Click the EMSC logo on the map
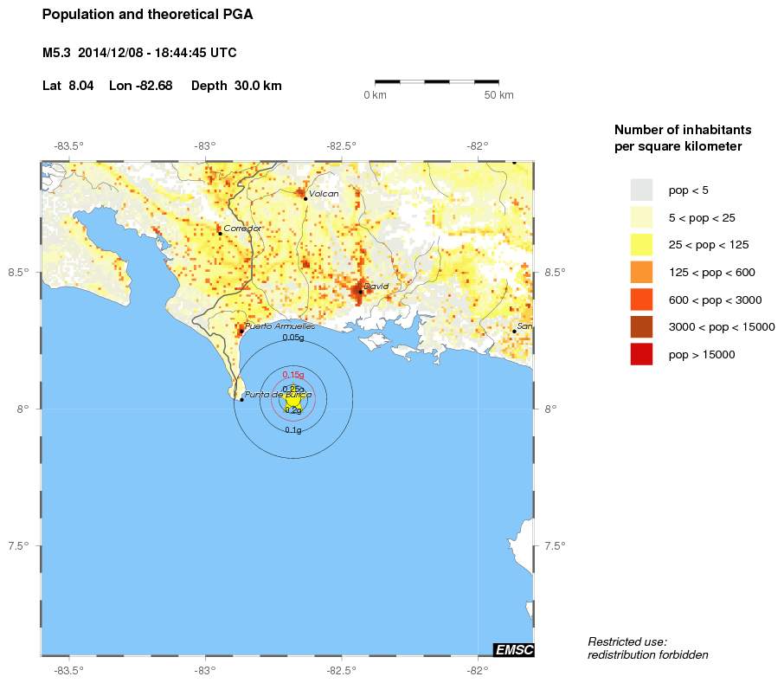The height and width of the screenshot is (683, 784). click(513, 649)
